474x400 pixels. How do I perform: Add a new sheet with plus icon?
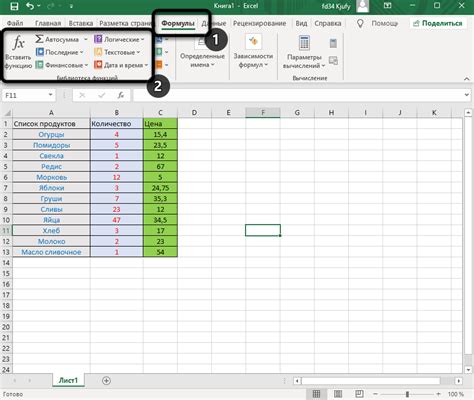(x=106, y=380)
